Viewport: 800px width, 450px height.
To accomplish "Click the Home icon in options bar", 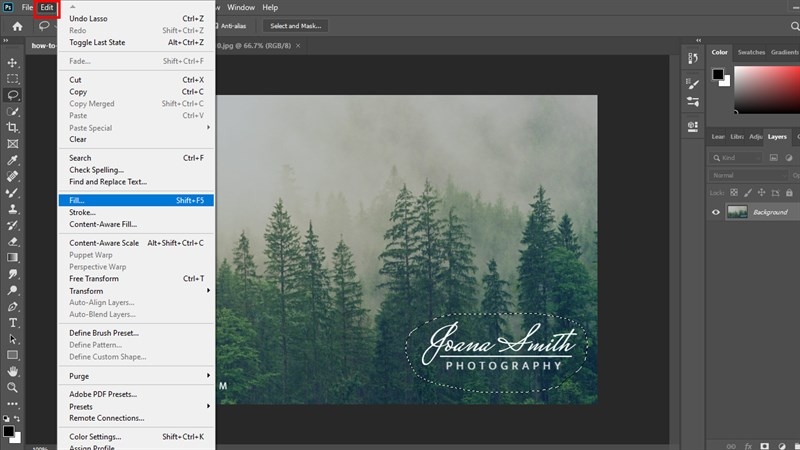I will (x=17, y=26).
